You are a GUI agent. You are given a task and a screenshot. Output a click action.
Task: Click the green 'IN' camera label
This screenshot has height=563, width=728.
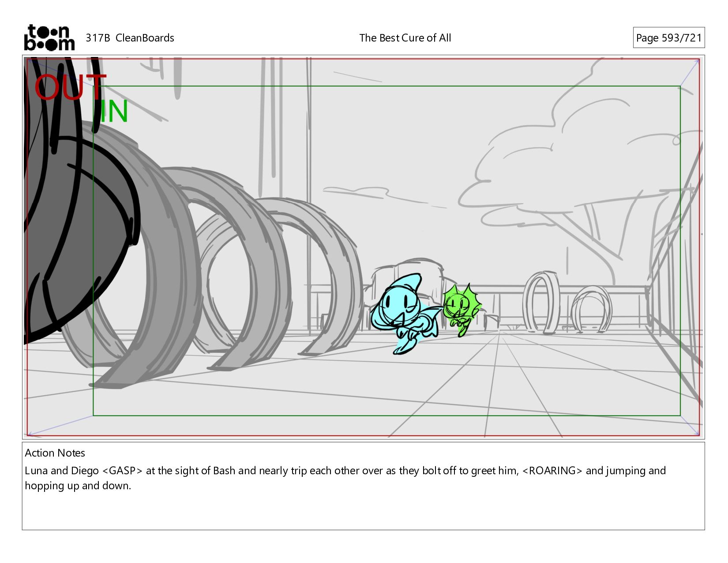pyautogui.click(x=114, y=111)
